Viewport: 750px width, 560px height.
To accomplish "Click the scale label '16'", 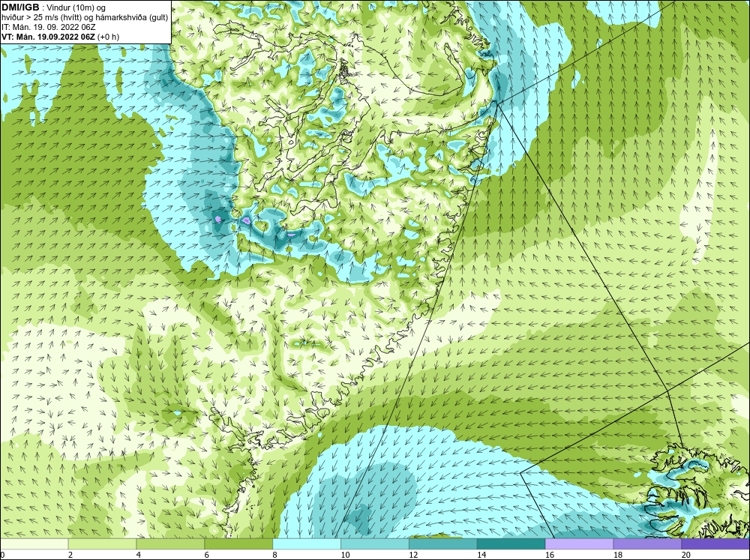I will 550,555.
